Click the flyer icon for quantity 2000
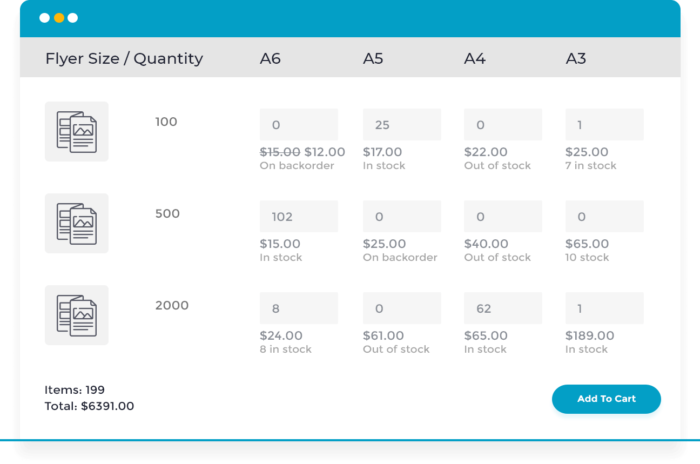This screenshot has height=464, width=700. (x=76, y=315)
